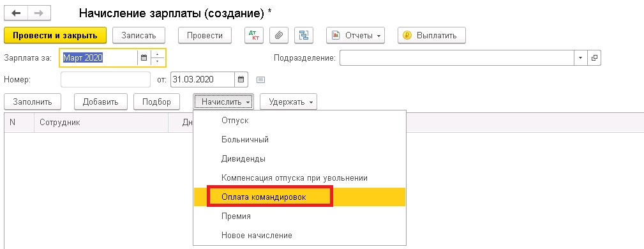Click the Провести и закрыть button
This screenshot has height=249, width=644.
click(x=55, y=35)
